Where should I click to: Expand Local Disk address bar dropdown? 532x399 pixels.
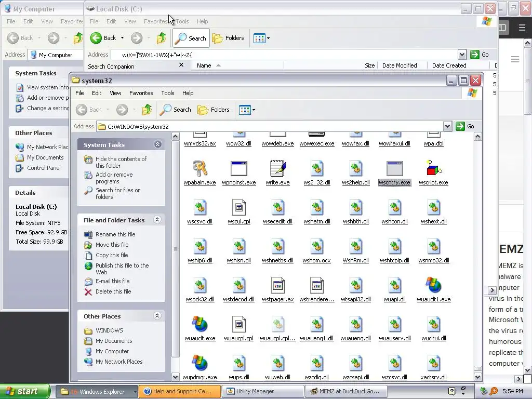pos(462,55)
